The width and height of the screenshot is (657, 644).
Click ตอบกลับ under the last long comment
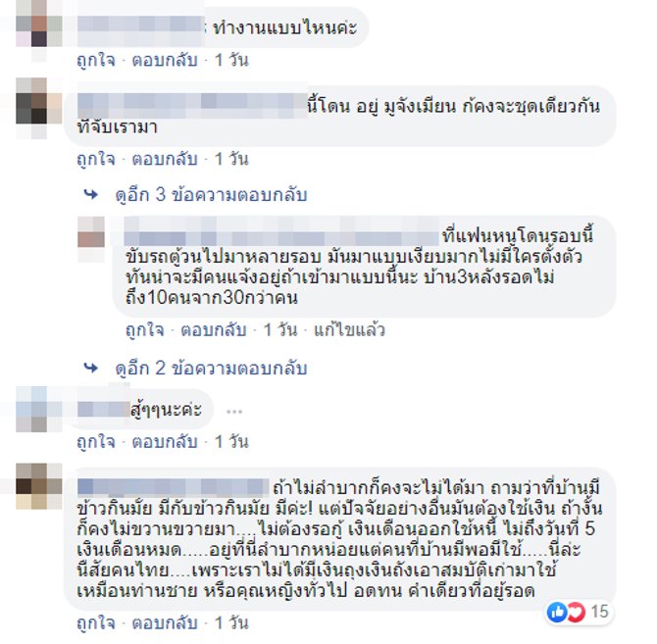(165, 623)
